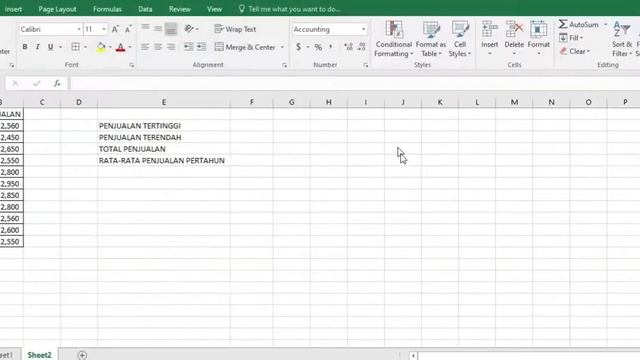Apply Accounting dollar format
This screenshot has width=640, height=360.
pyautogui.click(x=299, y=47)
